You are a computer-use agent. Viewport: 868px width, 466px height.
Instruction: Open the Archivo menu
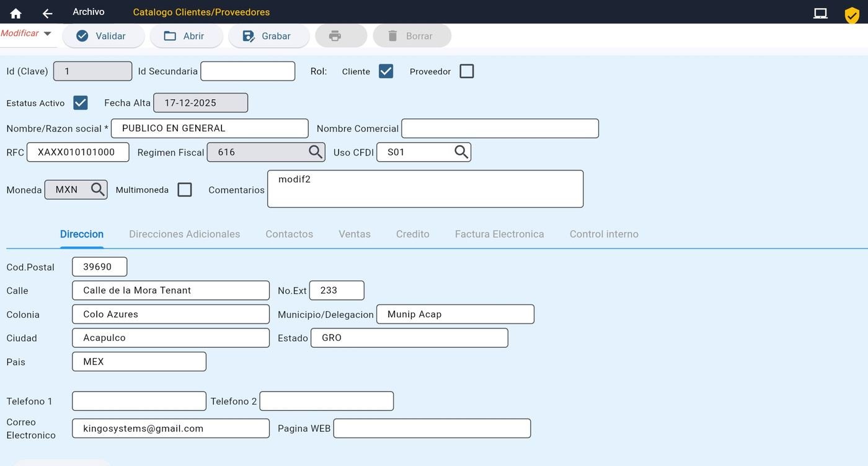click(89, 12)
